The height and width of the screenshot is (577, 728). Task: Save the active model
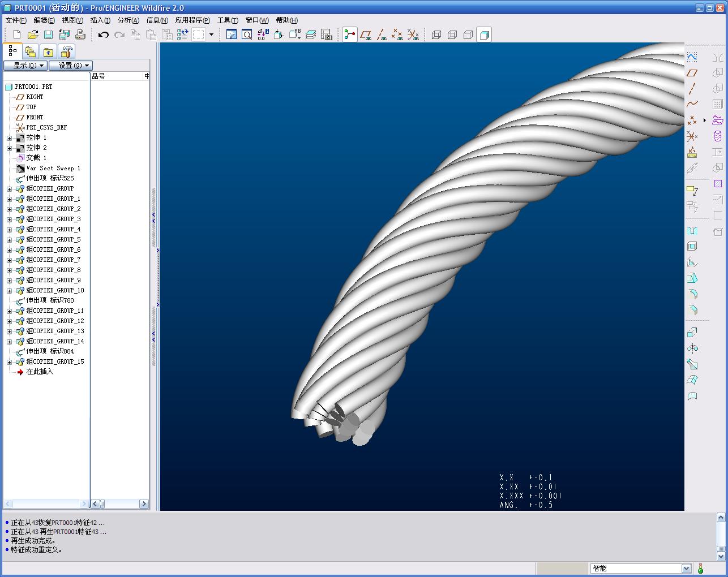(49, 35)
